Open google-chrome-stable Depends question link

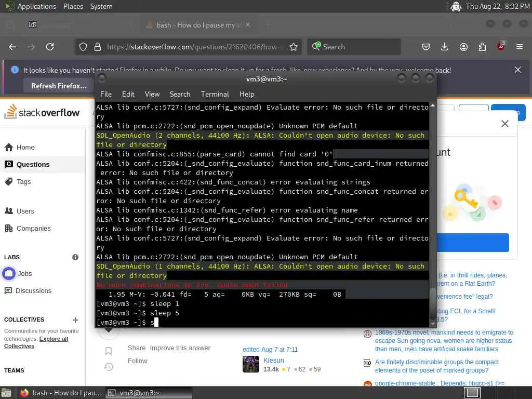440,383
